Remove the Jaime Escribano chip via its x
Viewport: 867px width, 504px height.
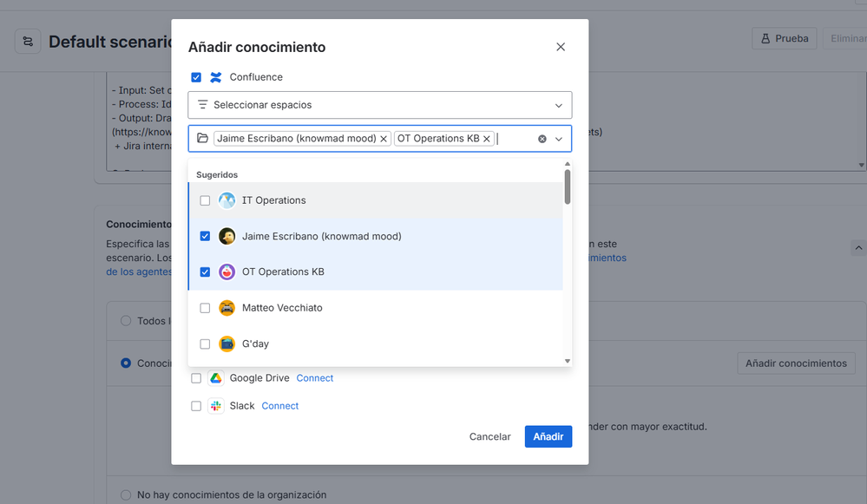click(384, 138)
